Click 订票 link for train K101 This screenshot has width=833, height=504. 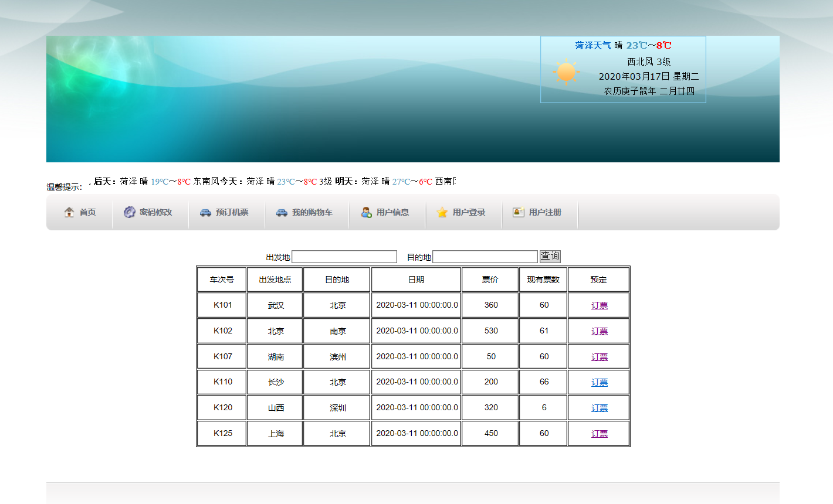[600, 305]
